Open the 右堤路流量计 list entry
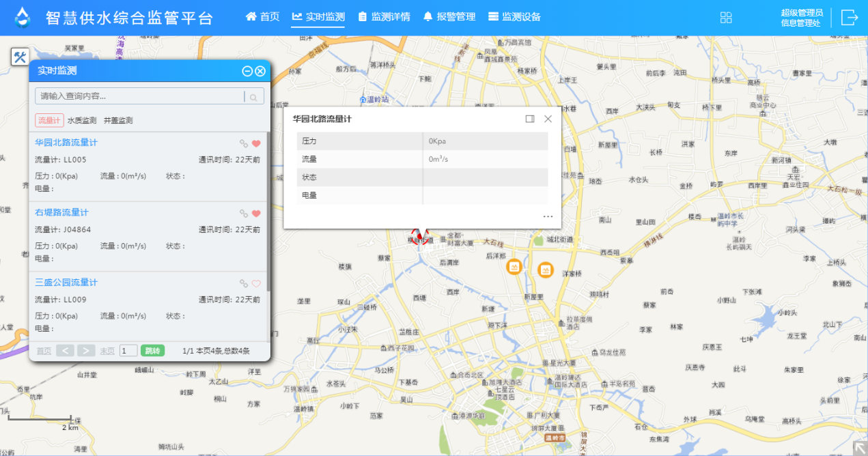This screenshot has width=868, height=456. tap(61, 212)
